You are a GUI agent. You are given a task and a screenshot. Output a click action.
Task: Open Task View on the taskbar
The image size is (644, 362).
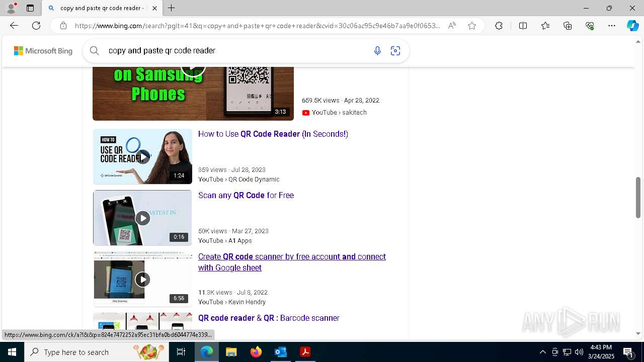tap(181, 352)
